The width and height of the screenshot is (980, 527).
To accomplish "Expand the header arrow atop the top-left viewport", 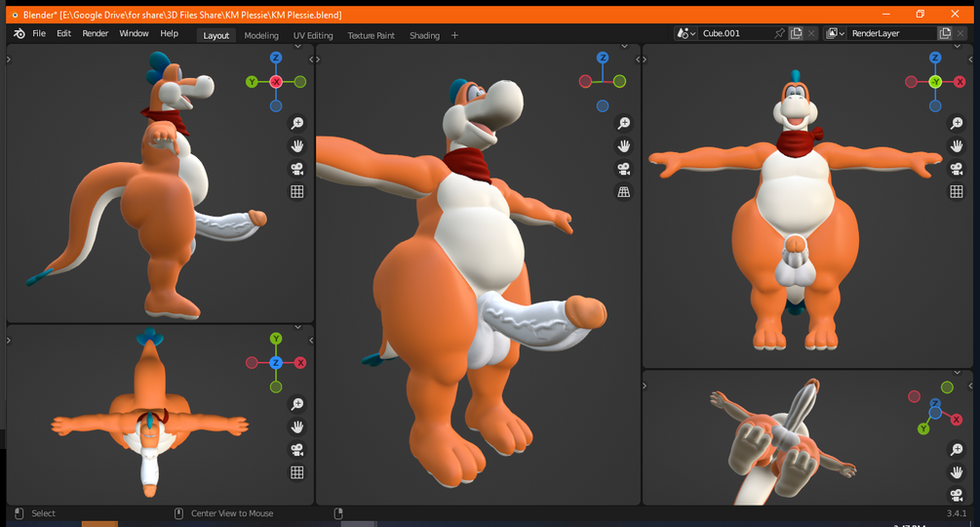I will 297,46.
